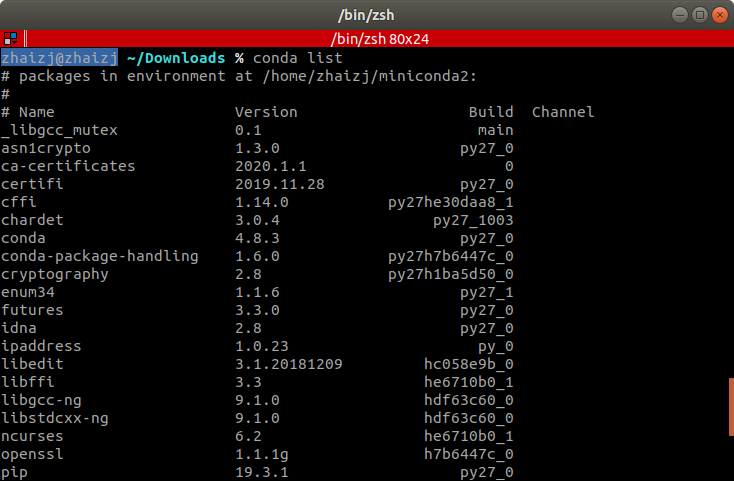Image resolution: width=734 pixels, height=481 pixels.
Task: Click the pip package name
Action: click(x=14, y=473)
